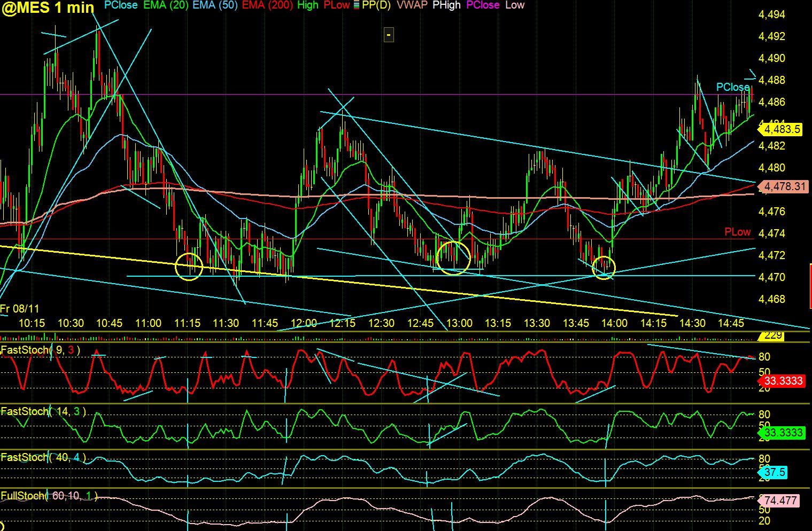
Task: Click the green High legend label
Action: coord(307,5)
